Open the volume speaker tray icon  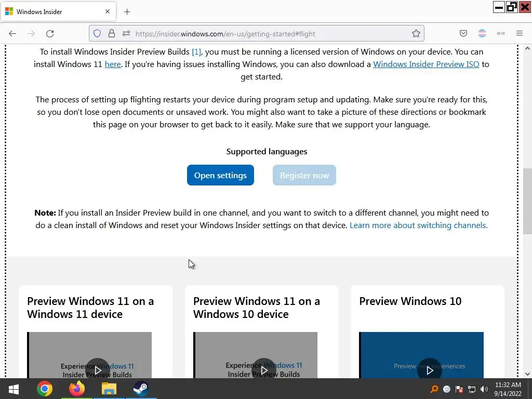[484, 389]
